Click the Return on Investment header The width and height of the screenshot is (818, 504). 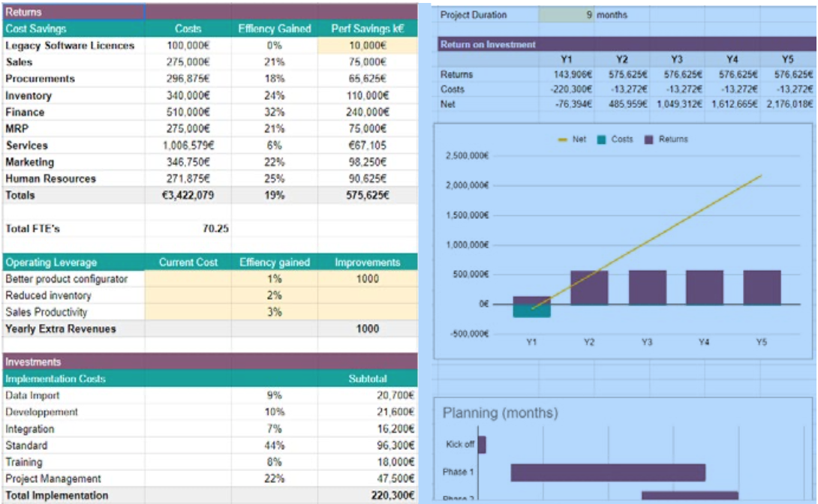coord(489,45)
